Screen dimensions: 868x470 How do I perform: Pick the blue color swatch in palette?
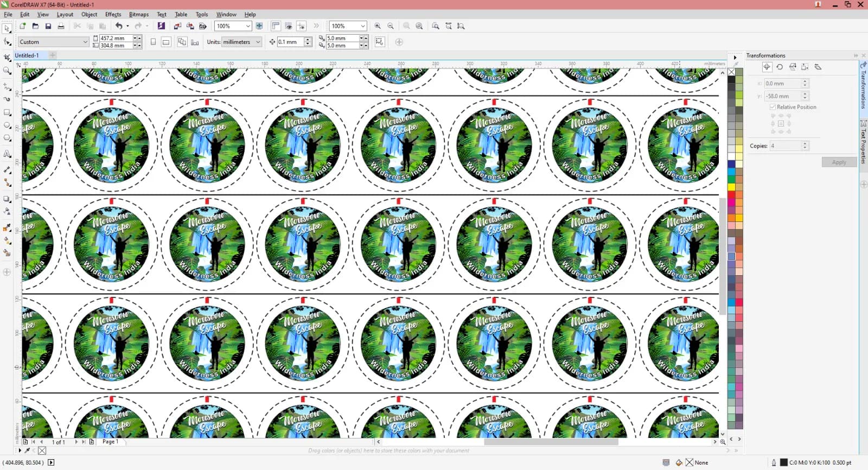pyautogui.click(x=731, y=164)
